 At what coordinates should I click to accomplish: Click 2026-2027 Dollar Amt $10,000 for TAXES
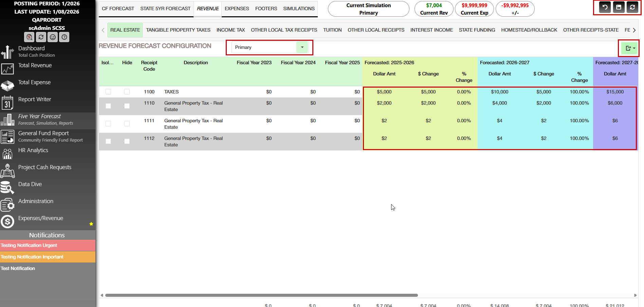pos(499,92)
